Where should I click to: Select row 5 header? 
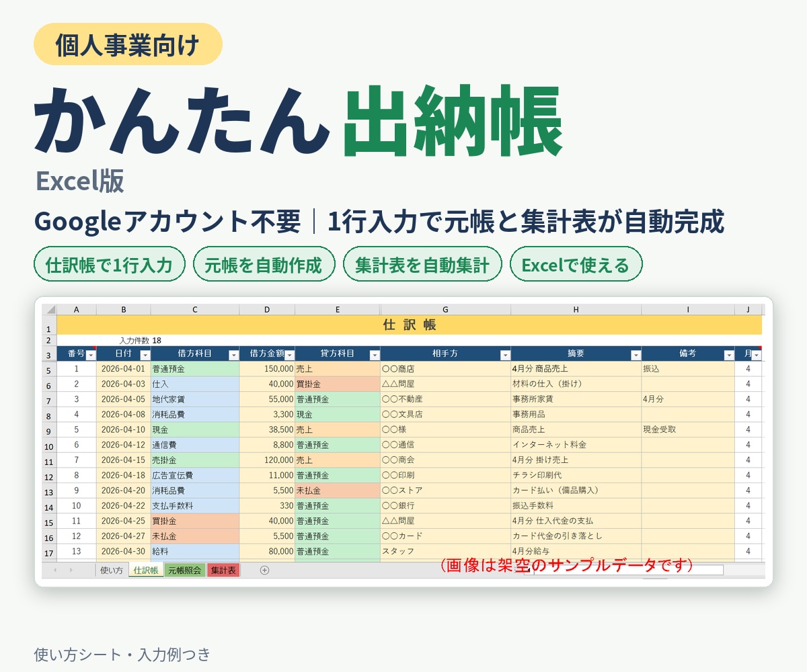click(x=49, y=370)
